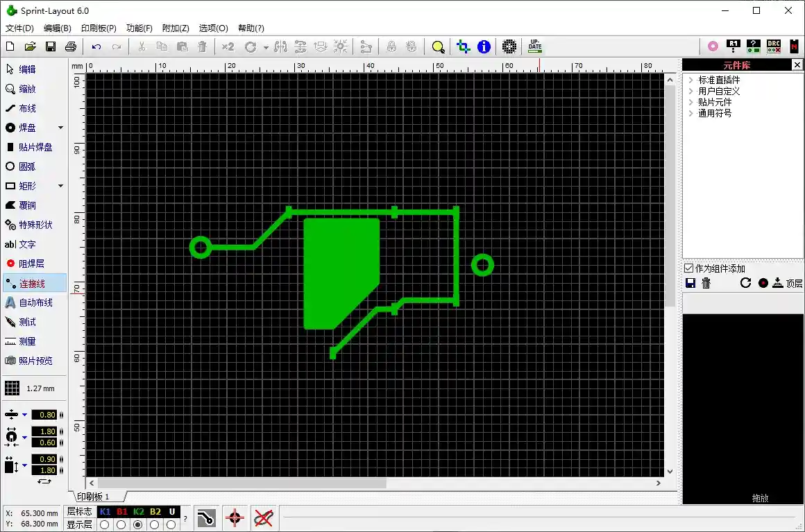The height and width of the screenshot is (532, 805).
Task: Open the 焊盘 tool dropdown arrow
Action: [x=60, y=128]
